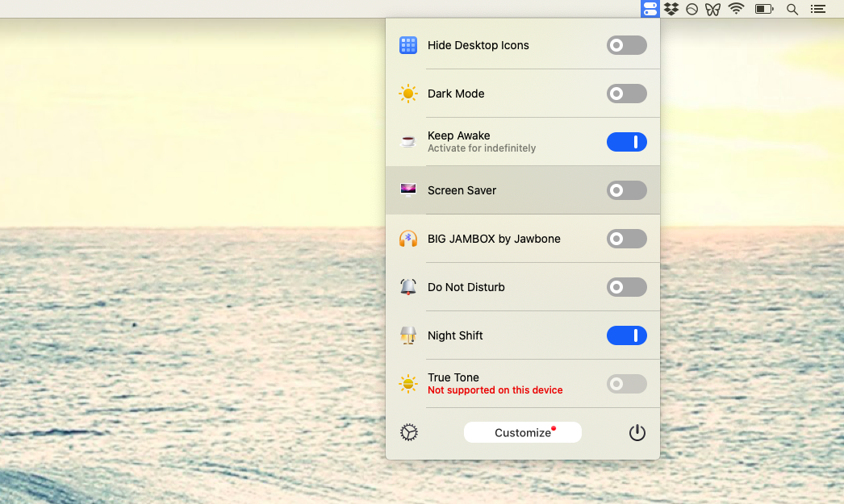Enable Hide Desktop Icons switch

pos(626,45)
